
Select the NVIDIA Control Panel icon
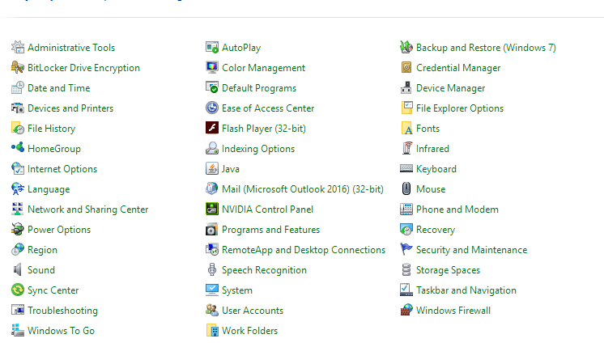(212, 210)
